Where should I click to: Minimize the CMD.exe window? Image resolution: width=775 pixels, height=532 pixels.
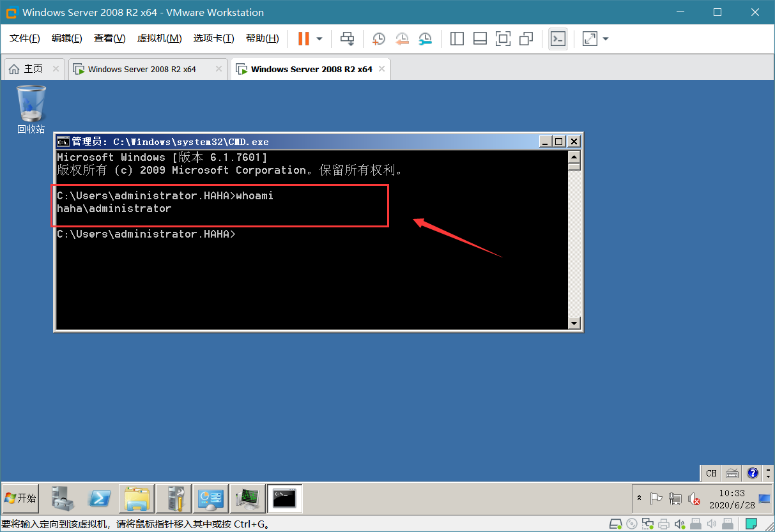click(x=544, y=142)
